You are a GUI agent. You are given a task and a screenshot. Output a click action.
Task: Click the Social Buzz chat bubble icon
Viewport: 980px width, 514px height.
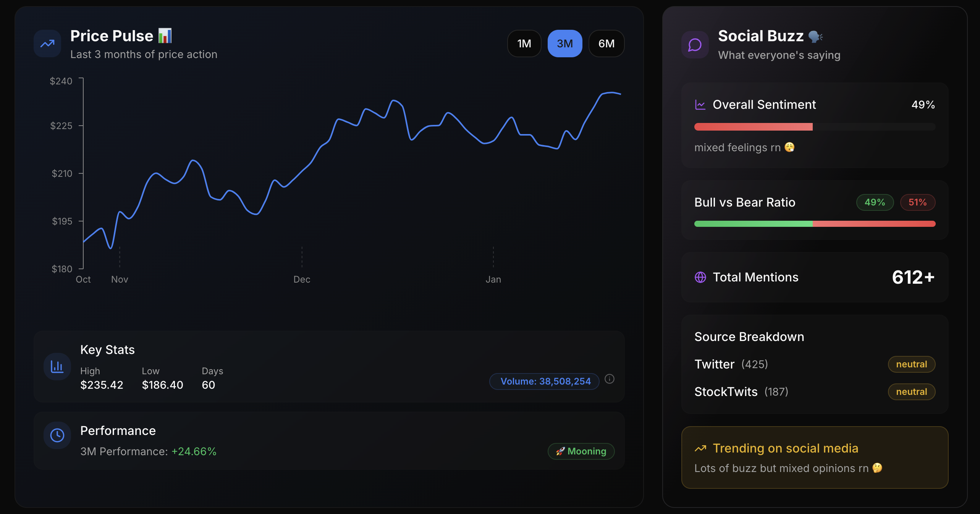[695, 45]
